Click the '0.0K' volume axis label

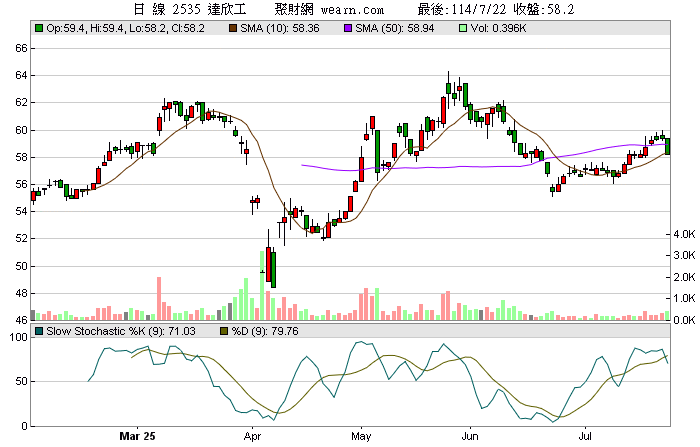[x=684, y=320]
